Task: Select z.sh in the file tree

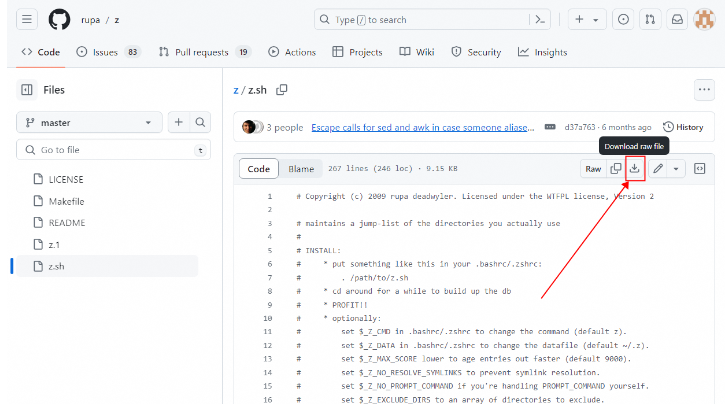Action: pos(107,266)
